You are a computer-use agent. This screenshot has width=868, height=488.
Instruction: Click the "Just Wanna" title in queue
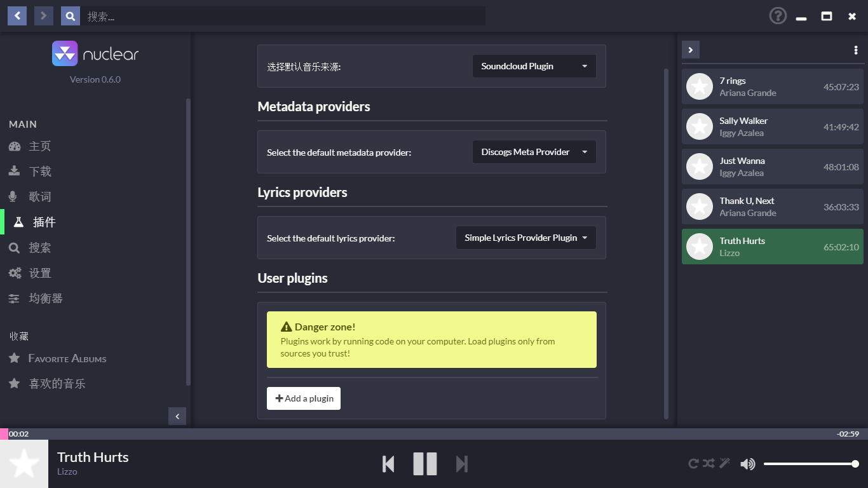[742, 161]
